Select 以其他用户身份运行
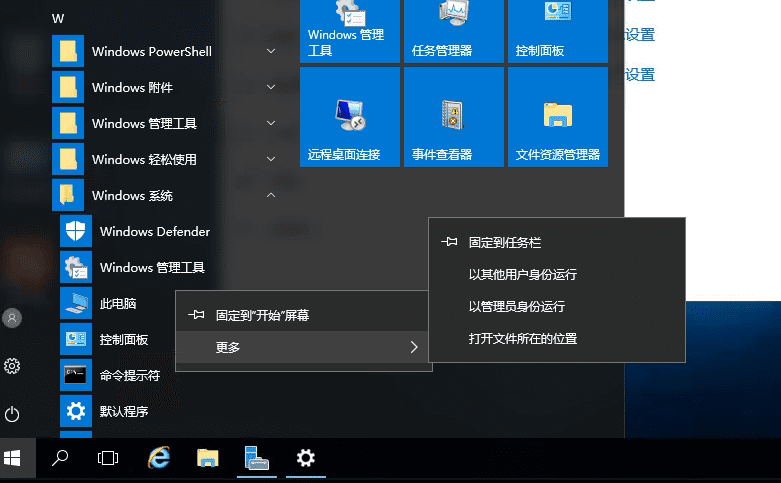Viewport: 781px width, 483px height. [557, 274]
